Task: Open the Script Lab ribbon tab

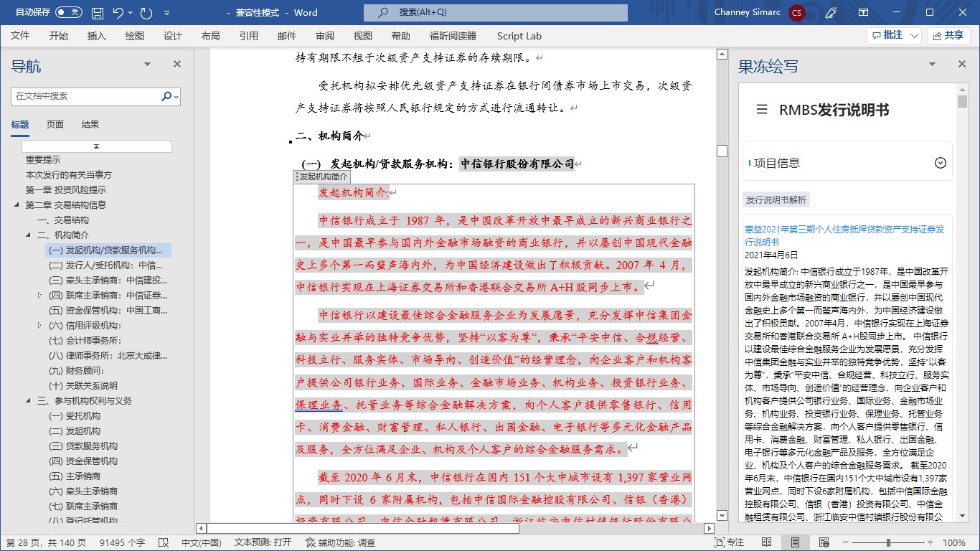Action: (519, 36)
